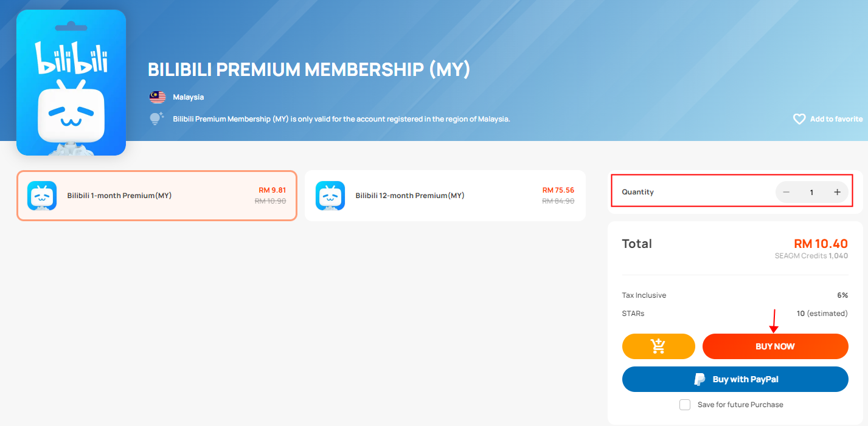Click the Save for future Purchase label
This screenshot has width=868, height=426.
point(740,405)
